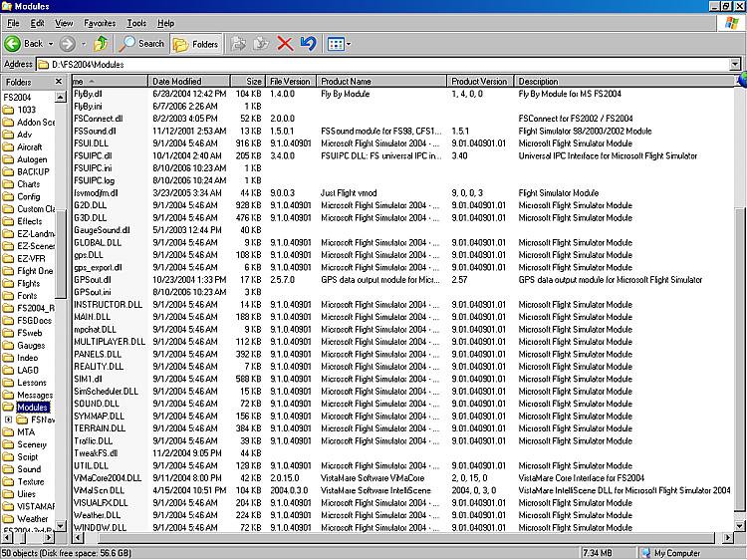Select the BACKUP folder icon
The width and height of the screenshot is (747, 560).
pos(8,171)
